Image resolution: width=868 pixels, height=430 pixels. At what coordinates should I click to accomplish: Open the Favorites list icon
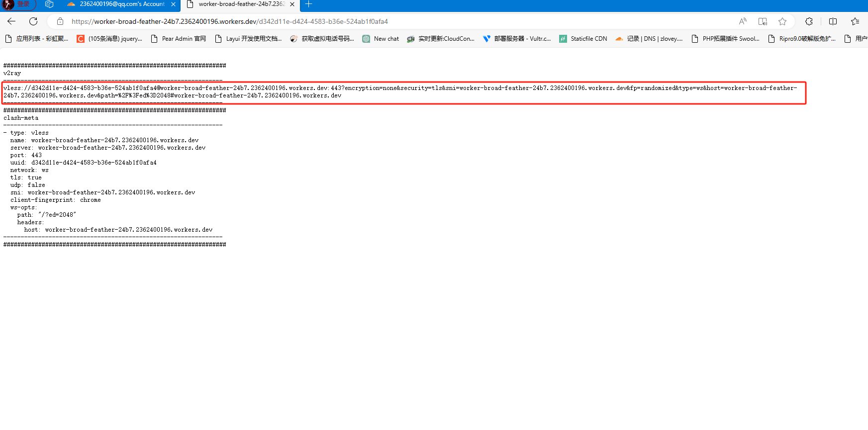pyautogui.click(x=855, y=21)
